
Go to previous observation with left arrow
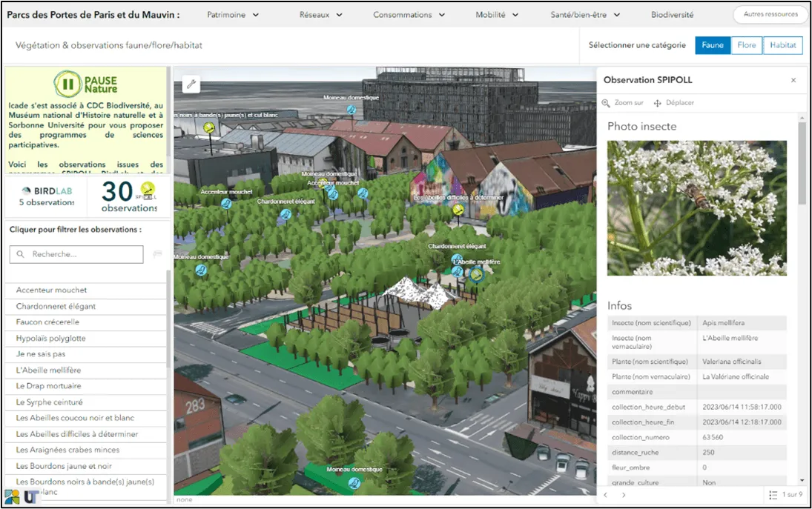click(x=606, y=495)
